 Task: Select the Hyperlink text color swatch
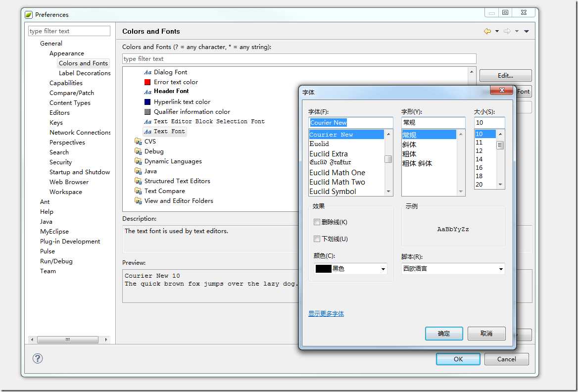(x=147, y=102)
